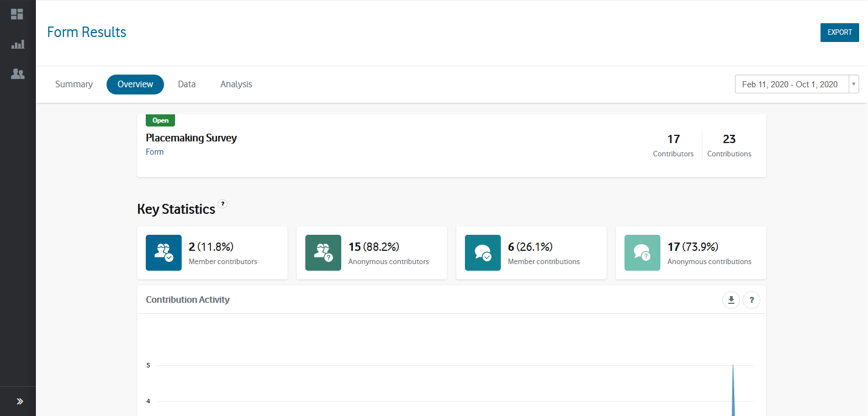Click the Anonymous contributors icon
This screenshot has height=416, width=868.
pyautogui.click(x=323, y=252)
